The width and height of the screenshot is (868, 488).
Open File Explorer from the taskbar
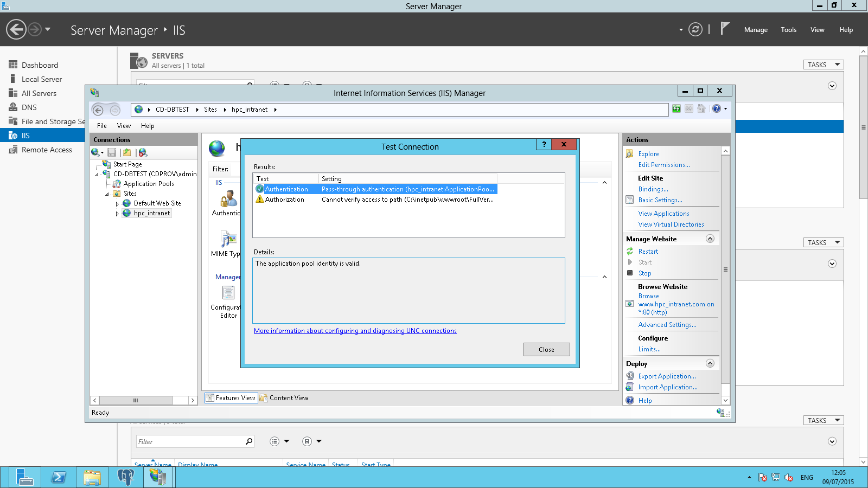point(92,477)
